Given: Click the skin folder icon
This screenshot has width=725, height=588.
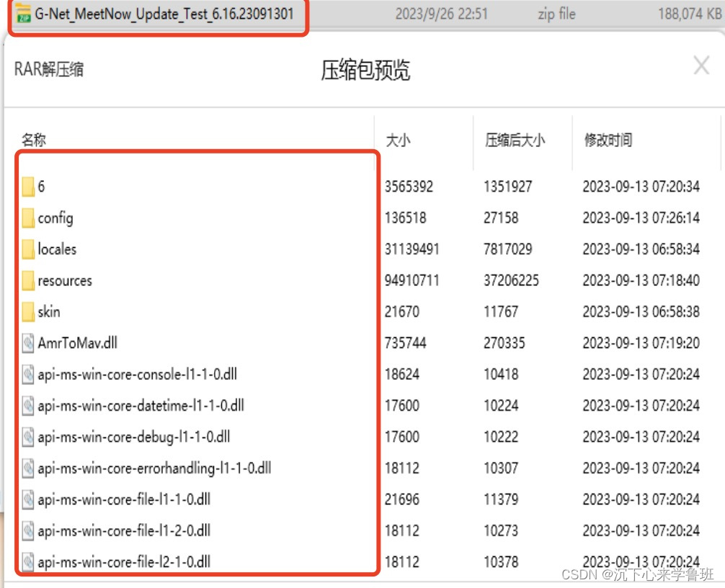Looking at the screenshot, I should tap(28, 311).
